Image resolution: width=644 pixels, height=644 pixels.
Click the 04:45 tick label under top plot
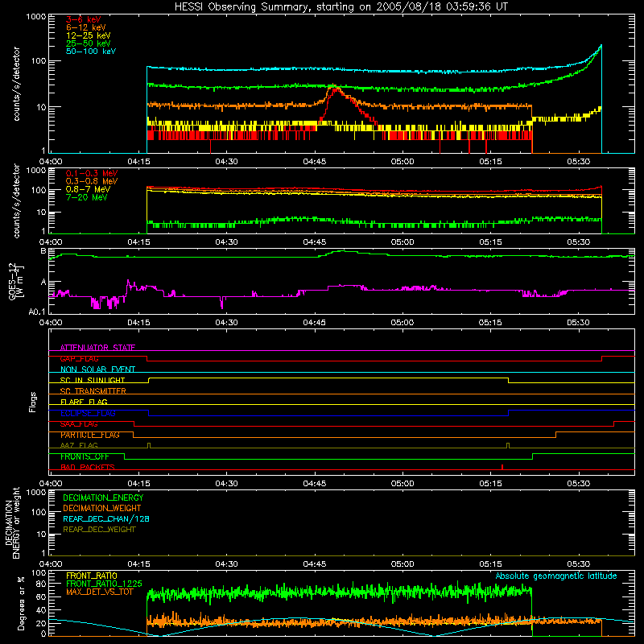click(315, 162)
